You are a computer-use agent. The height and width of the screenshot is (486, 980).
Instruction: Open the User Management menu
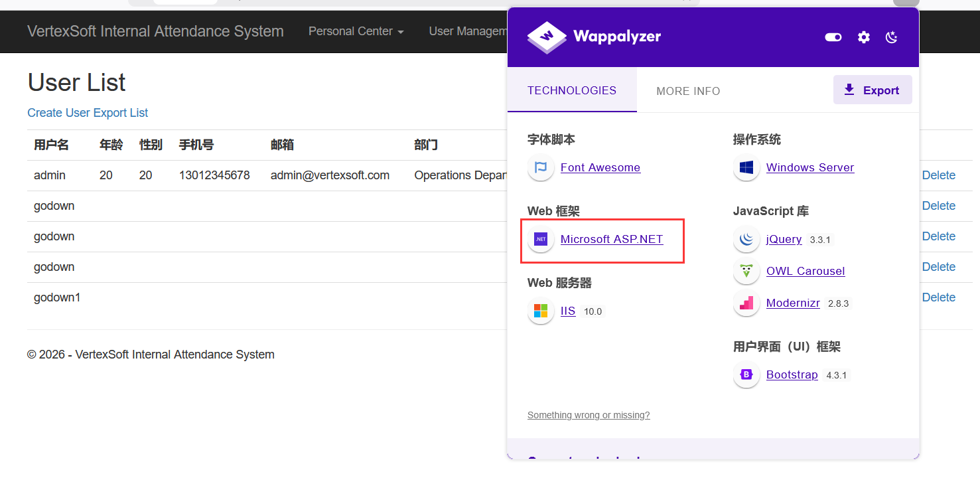click(x=468, y=31)
